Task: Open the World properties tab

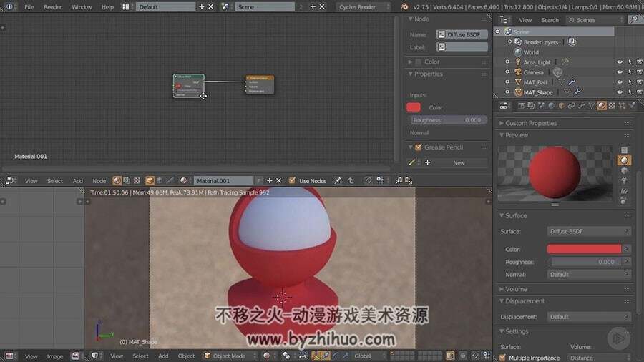Action: click(x=551, y=106)
